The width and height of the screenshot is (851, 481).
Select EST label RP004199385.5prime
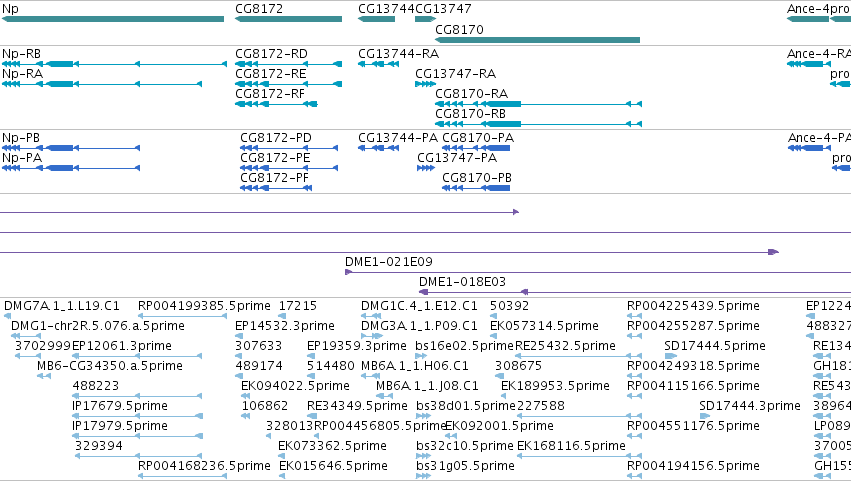click(x=204, y=306)
